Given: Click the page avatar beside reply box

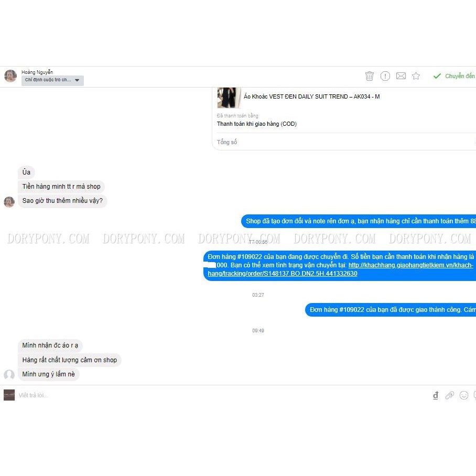Looking at the screenshot, I should (9, 395).
